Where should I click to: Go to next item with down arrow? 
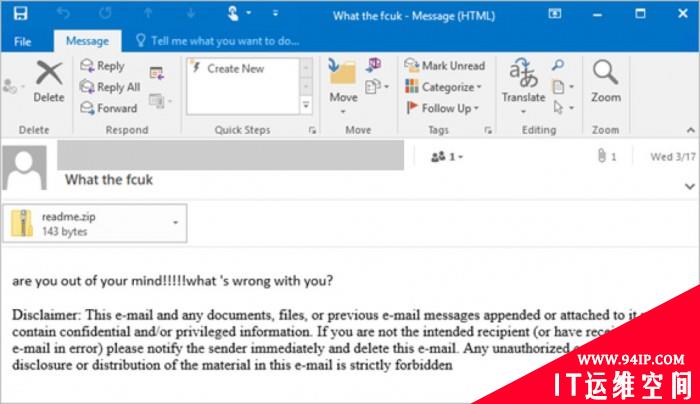click(191, 13)
